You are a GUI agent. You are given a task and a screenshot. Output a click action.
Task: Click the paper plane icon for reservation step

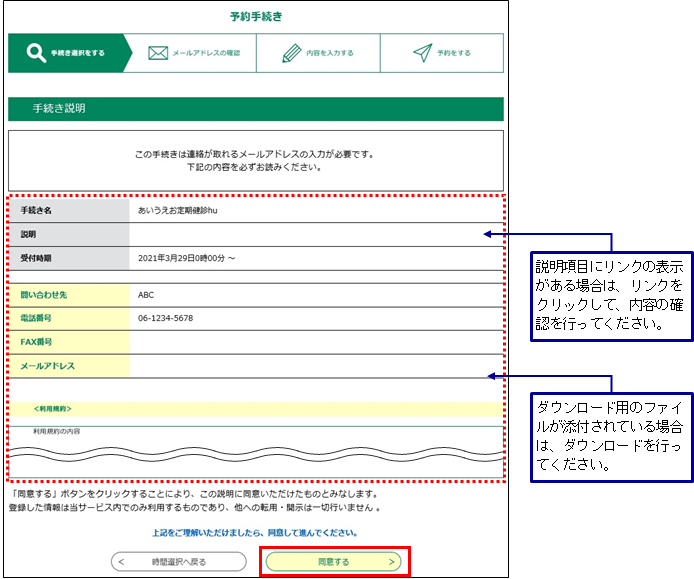pos(422,53)
